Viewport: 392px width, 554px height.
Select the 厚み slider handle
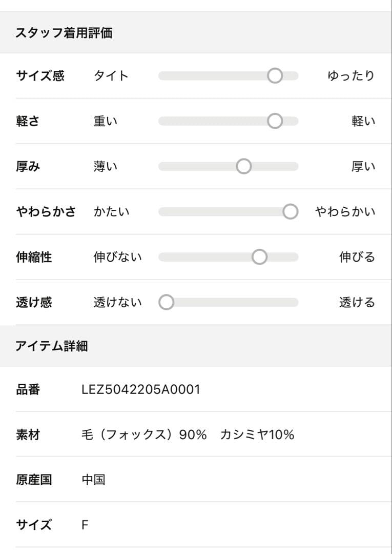point(244,166)
